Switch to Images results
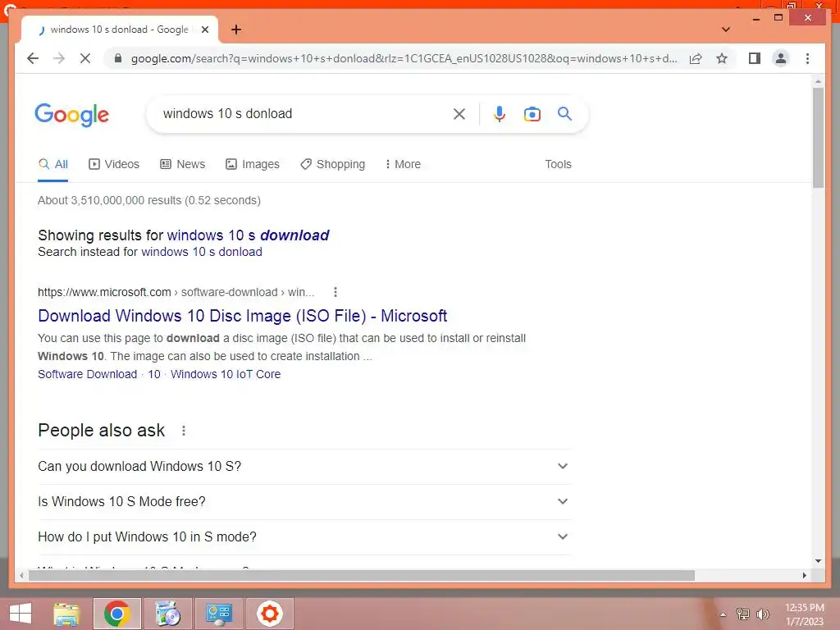This screenshot has height=630, width=840. 253,164
